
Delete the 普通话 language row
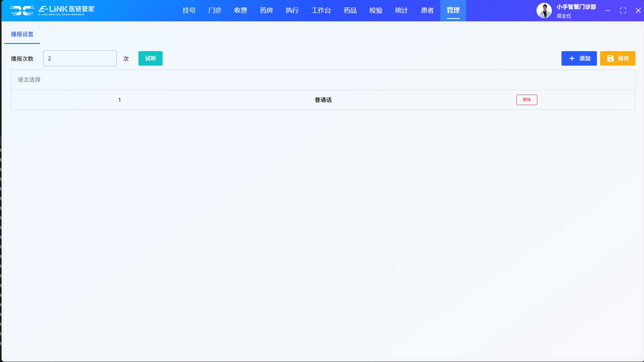coord(526,100)
